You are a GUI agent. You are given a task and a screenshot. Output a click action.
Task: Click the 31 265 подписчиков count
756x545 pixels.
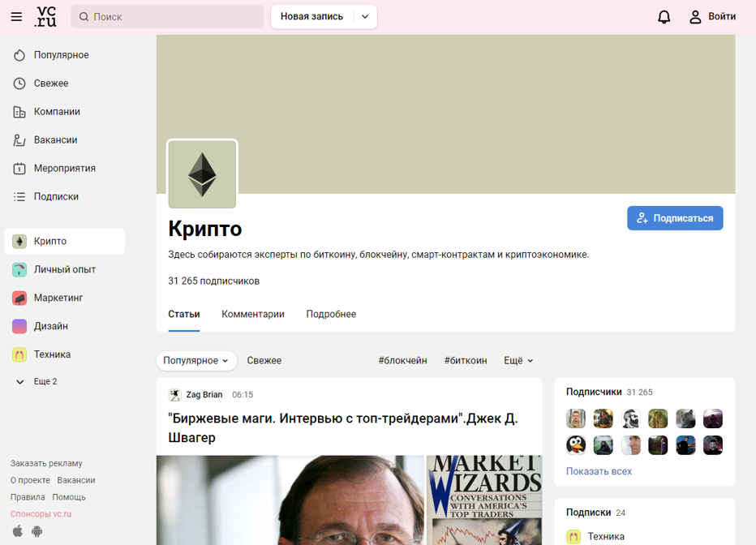[x=213, y=281]
